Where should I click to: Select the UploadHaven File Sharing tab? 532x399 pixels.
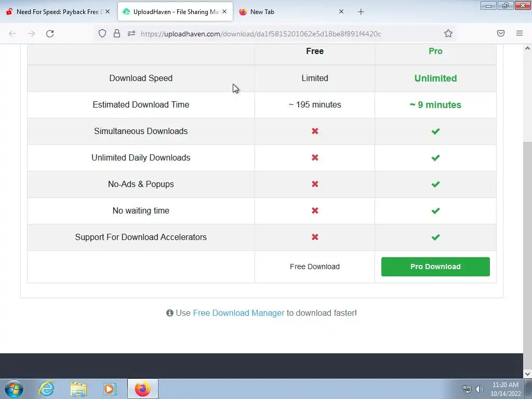[x=176, y=12]
